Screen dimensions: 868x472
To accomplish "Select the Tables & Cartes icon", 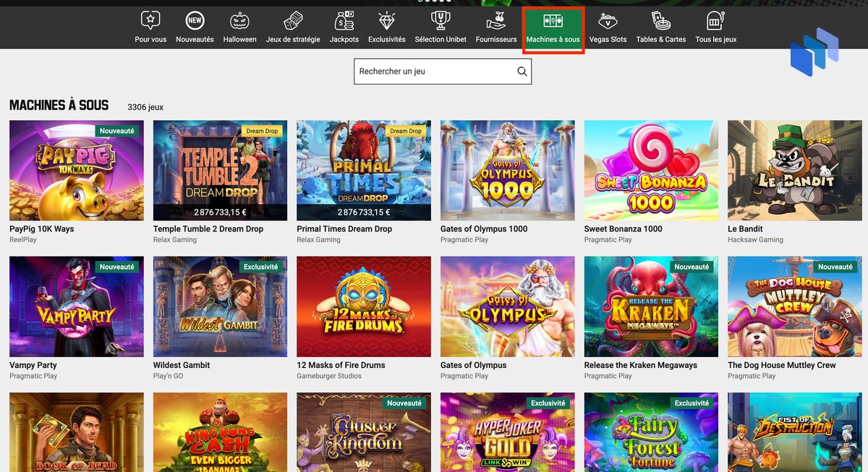I will pos(661,20).
